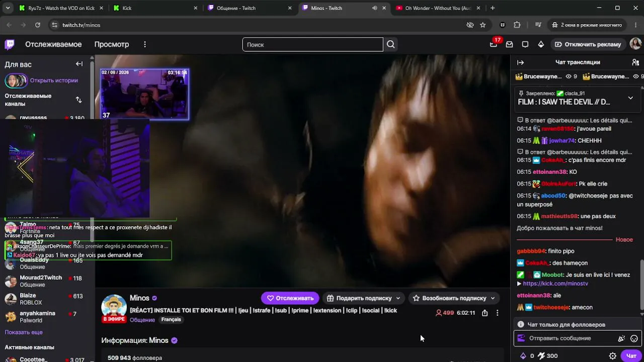Toggle the tracking protection eye icon

[470, 25]
